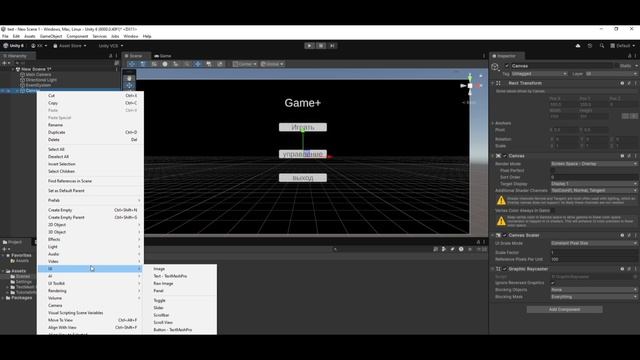Image resolution: width=640 pixels, height=360 pixels.
Task: Select the Move tool in scene overlay
Action: [129, 85]
